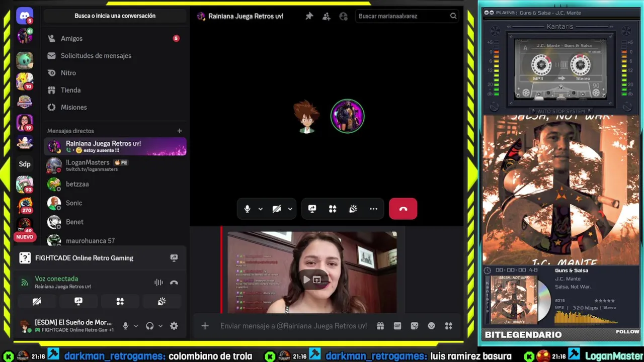This screenshot has height=362, width=644.
Task: Click five-star rating in Kantaris player
Action: (605, 300)
